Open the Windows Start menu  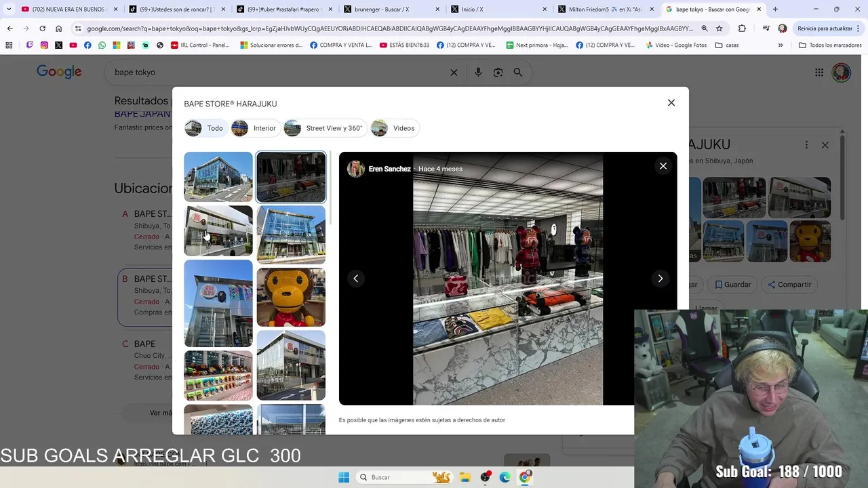click(x=344, y=477)
